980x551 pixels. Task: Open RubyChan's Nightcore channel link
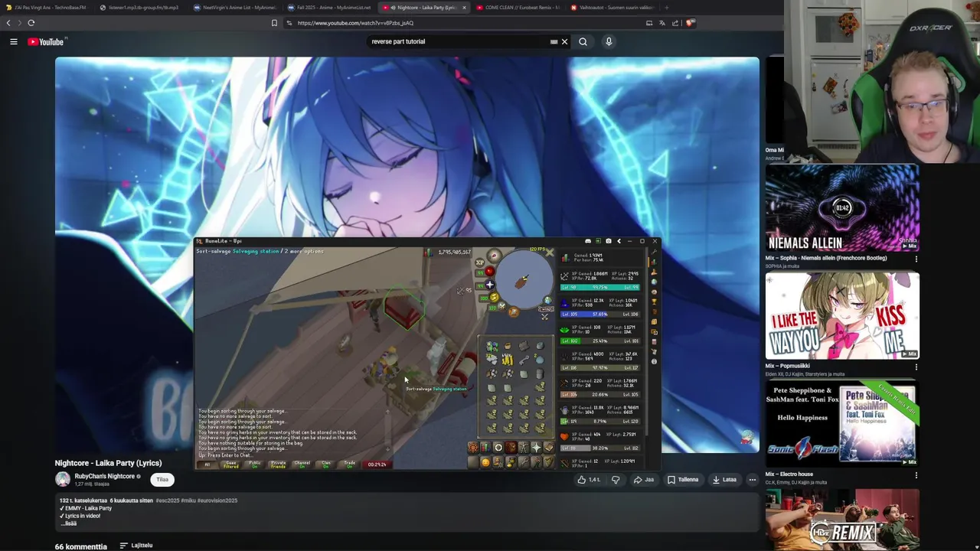coord(104,476)
